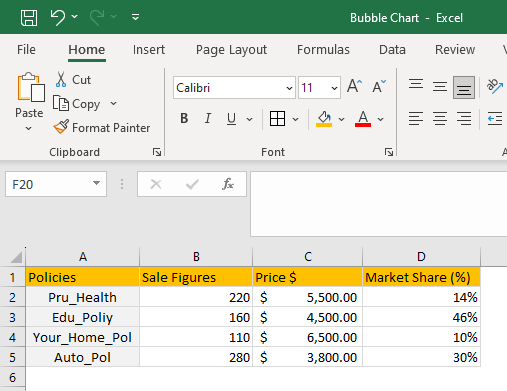Viewport: 507px width, 391px height.
Task: Open the Page Layout tab
Action: [231, 50]
